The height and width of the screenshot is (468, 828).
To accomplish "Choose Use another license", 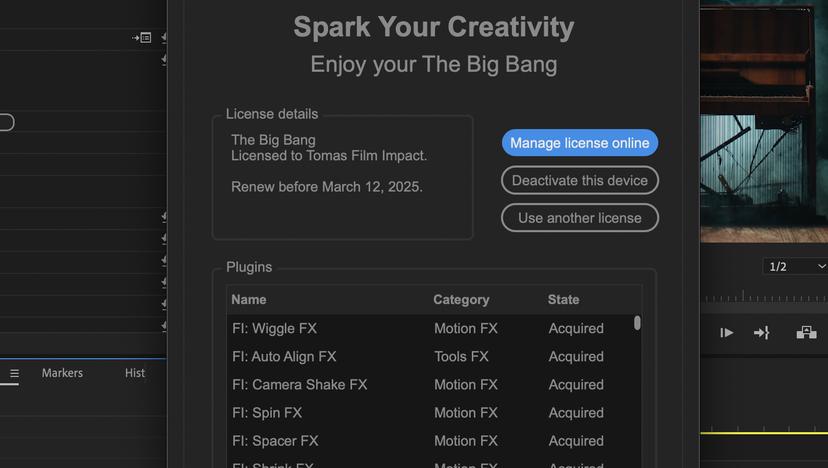I will pos(579,218).
